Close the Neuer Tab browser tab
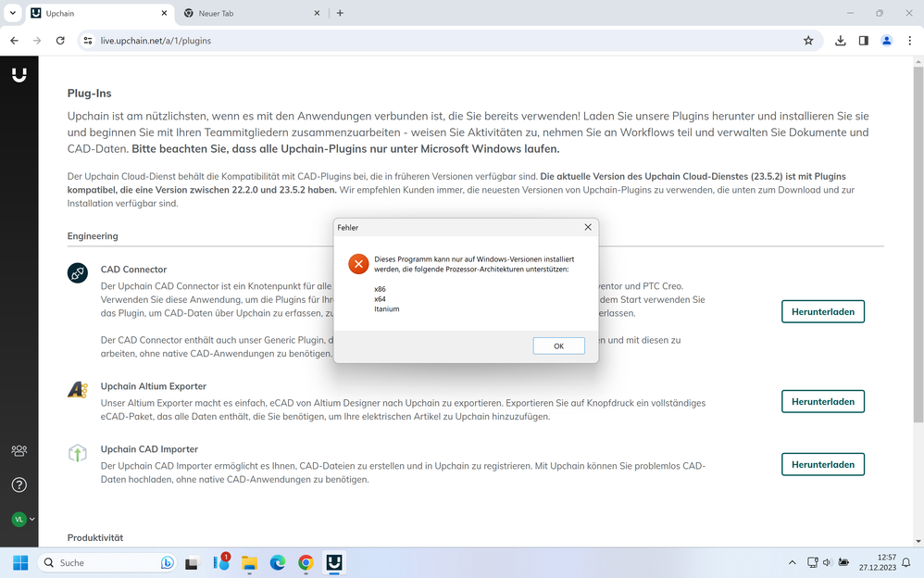 pos(317,13)
